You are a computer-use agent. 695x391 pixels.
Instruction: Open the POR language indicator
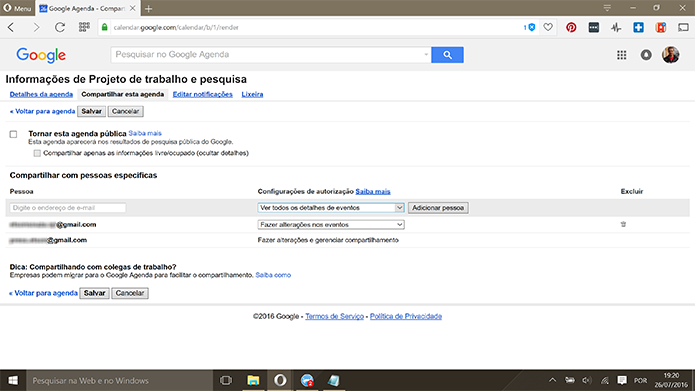tap(640, 380)
